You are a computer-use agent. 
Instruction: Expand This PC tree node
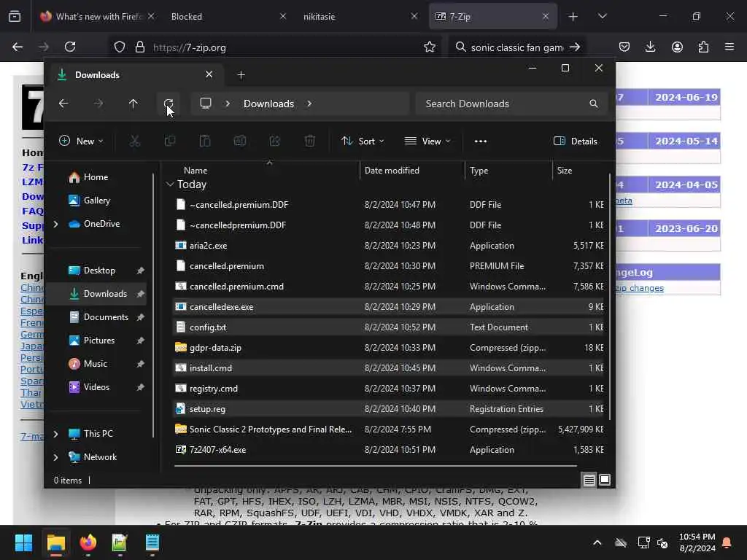(x=55, y=434)
